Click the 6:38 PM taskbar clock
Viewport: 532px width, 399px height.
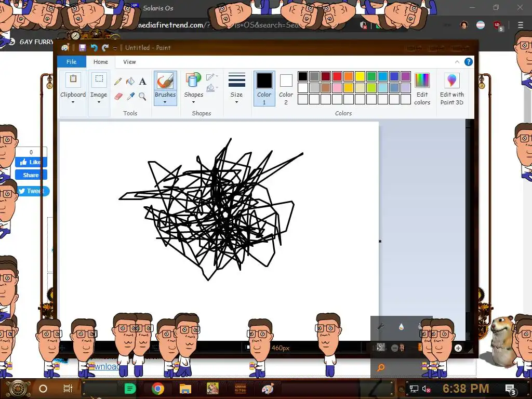[x=465, y=389]
